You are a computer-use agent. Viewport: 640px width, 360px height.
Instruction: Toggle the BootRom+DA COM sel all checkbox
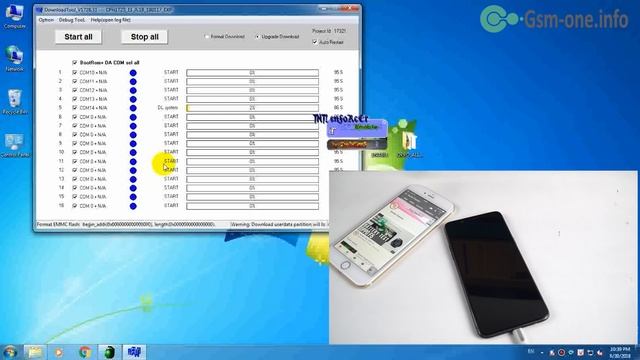coord(75,63)
